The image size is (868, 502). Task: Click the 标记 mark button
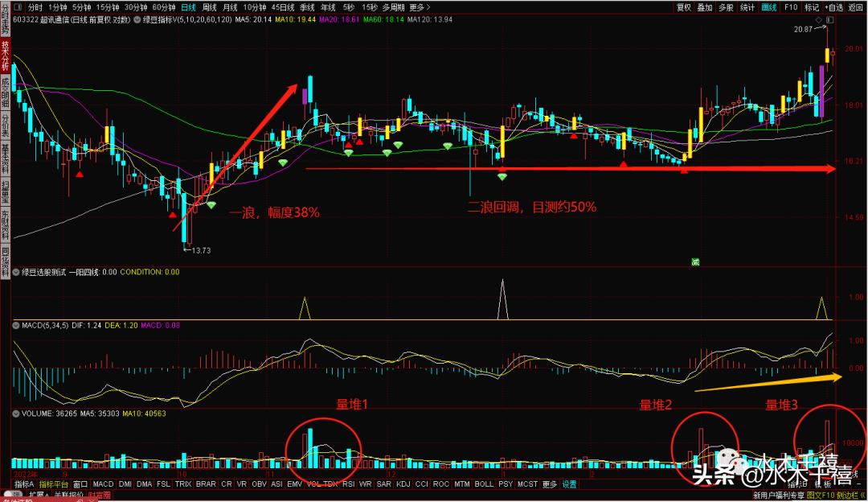pos(812,7)
